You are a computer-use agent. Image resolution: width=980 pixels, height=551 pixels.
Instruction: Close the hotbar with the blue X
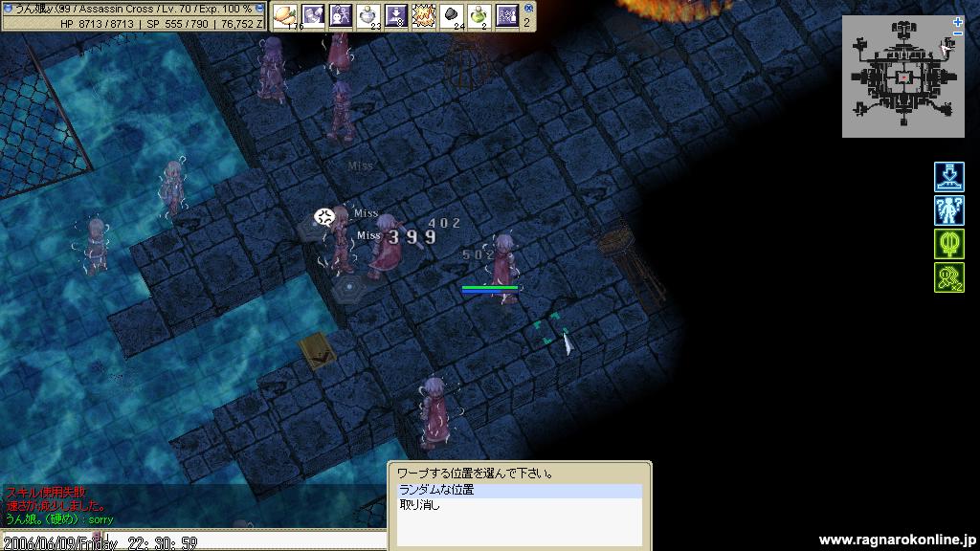(x=528, y=8)
